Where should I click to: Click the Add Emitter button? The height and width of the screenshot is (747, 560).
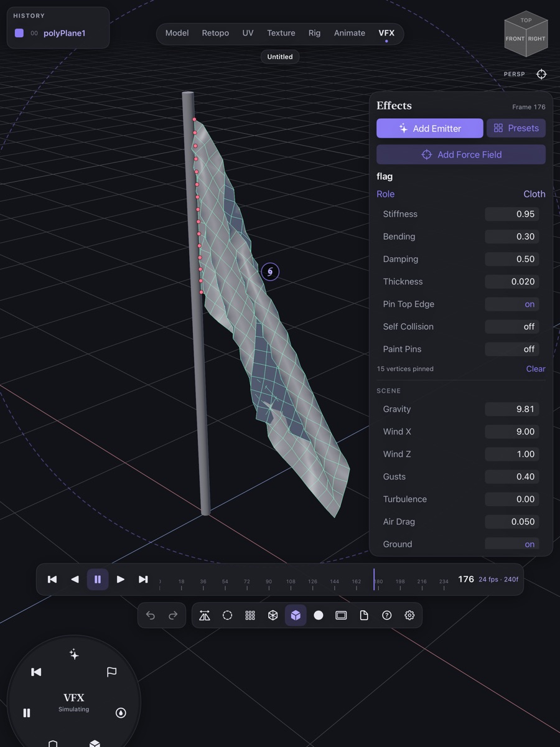click(x=430, y=128)
